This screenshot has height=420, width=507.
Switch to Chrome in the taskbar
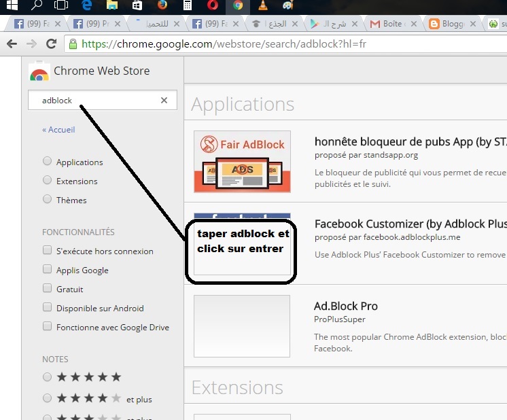pyautogui.click(x=238, y=5)
